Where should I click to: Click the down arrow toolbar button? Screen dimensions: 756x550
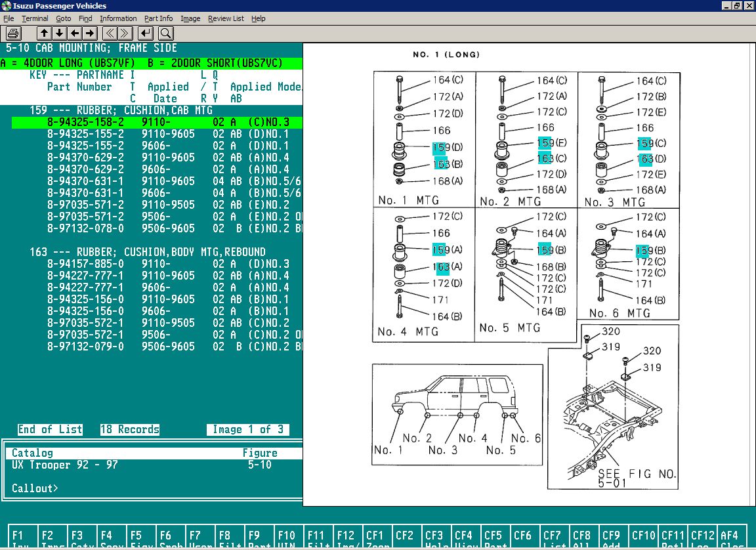coord(59,33)
